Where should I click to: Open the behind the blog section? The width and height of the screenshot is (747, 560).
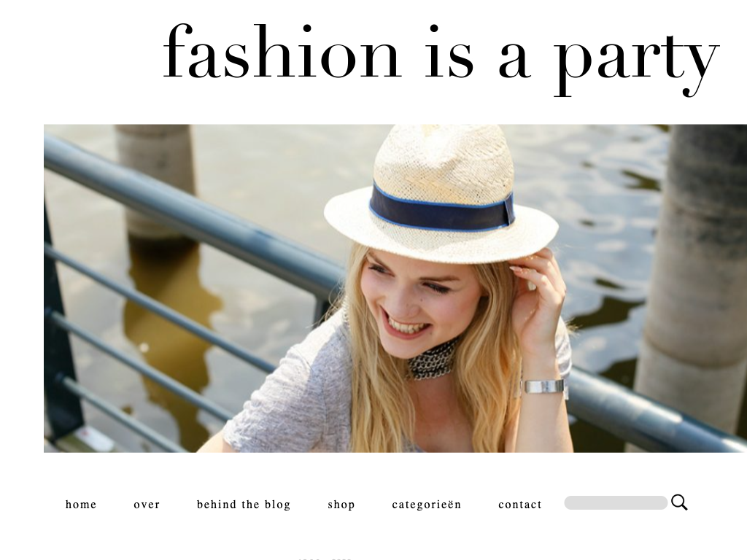tap(244, 505)
